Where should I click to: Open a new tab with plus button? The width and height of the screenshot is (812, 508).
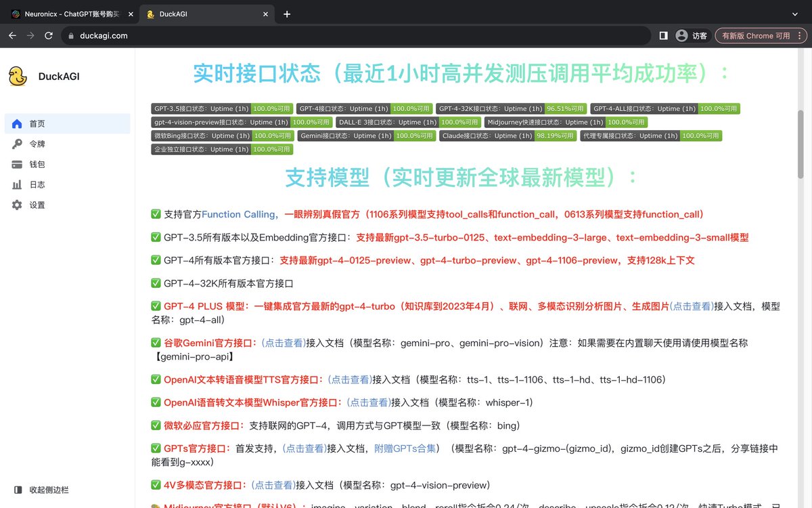point(287,14)
